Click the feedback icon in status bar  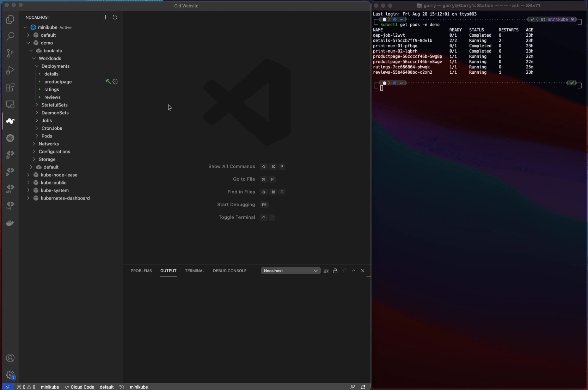point(353,387)
